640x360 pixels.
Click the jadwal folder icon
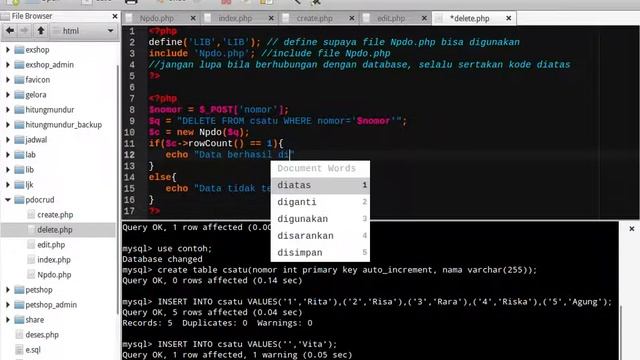19,140
